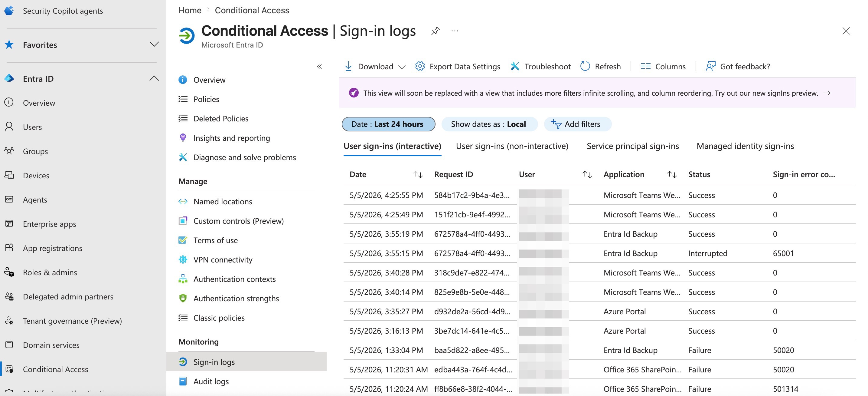Click the Domain services icon
Screen dimensions: 868x396
pos(9,345)
